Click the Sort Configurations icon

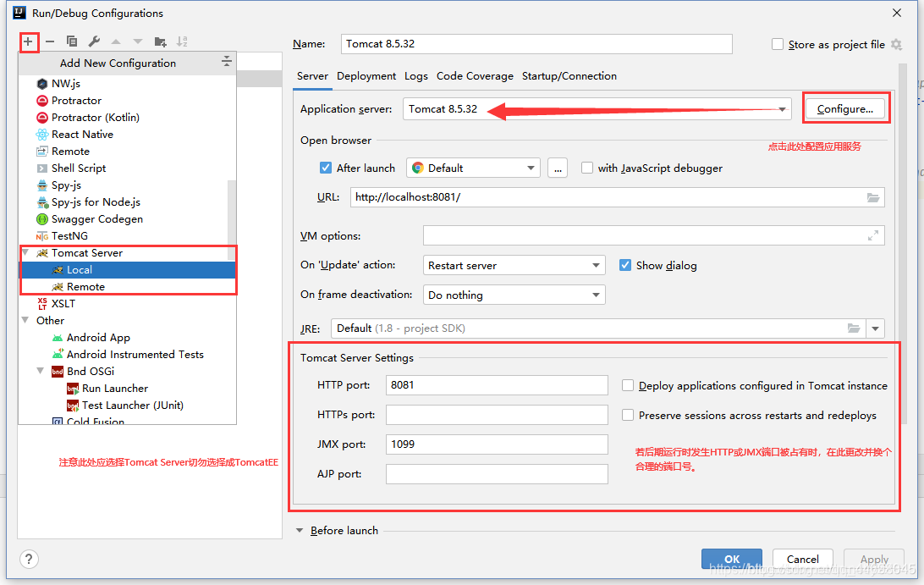pos(182,41)
